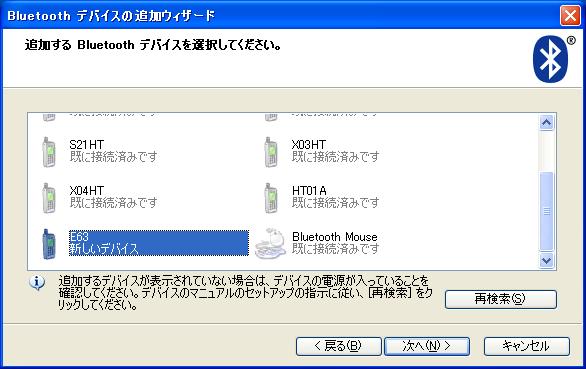Choose the X03HT device name
This screenshot has width=586, height=369.
[309, 144]
